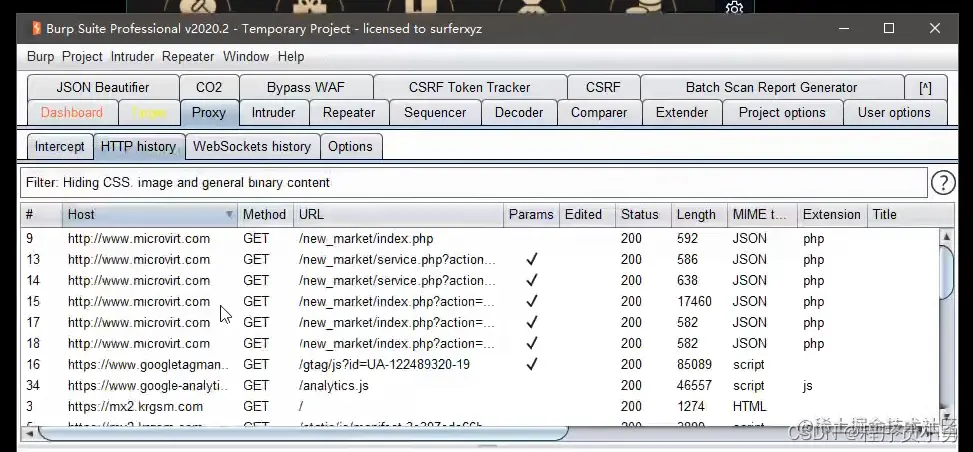Switch to the Bypass WAF tab
Image resolution: width=973 pixels, height=452 pixels.
click(306, 88)
